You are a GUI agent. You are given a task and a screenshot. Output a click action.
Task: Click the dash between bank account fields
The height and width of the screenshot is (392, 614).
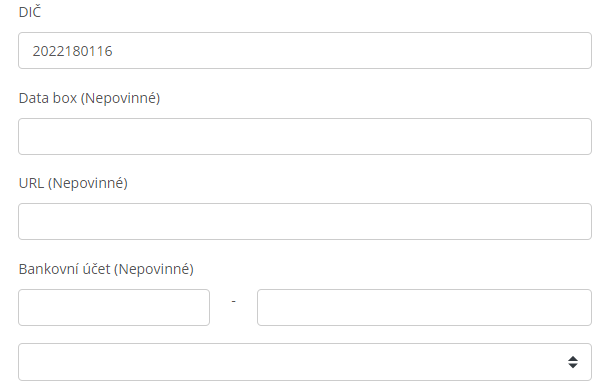click(233, 302)
